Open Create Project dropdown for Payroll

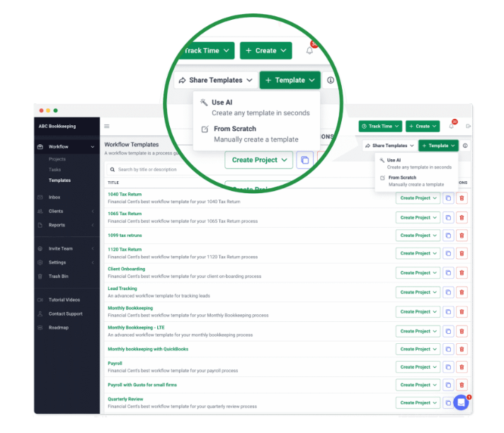418,367
